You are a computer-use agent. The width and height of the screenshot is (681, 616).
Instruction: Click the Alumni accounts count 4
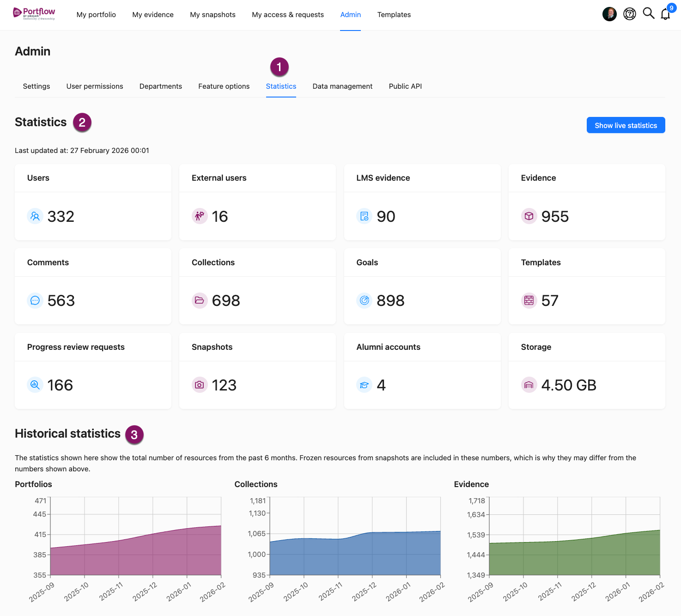(x=381, y=385)
